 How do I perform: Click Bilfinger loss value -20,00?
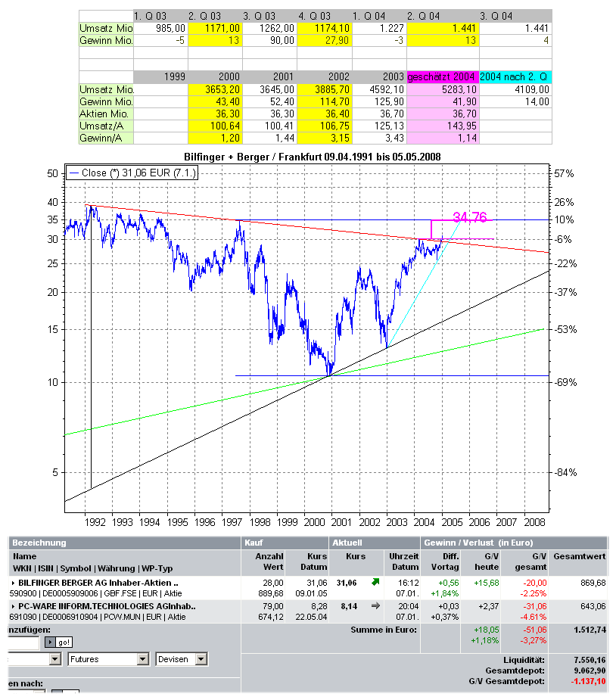coord(535,583)
